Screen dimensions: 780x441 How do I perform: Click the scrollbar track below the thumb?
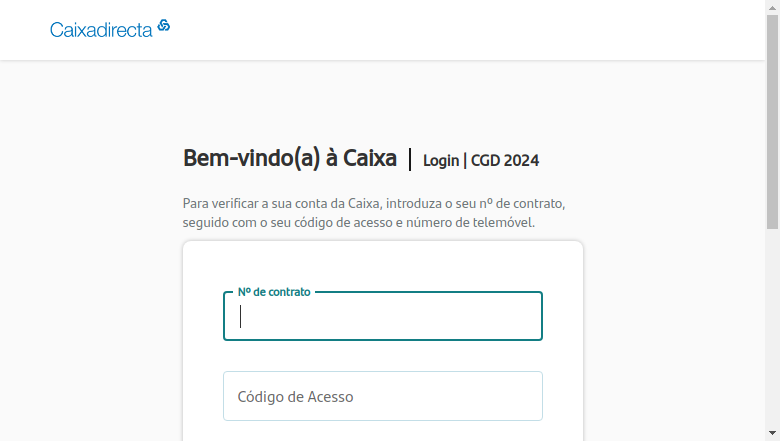(x=772, y=328)
